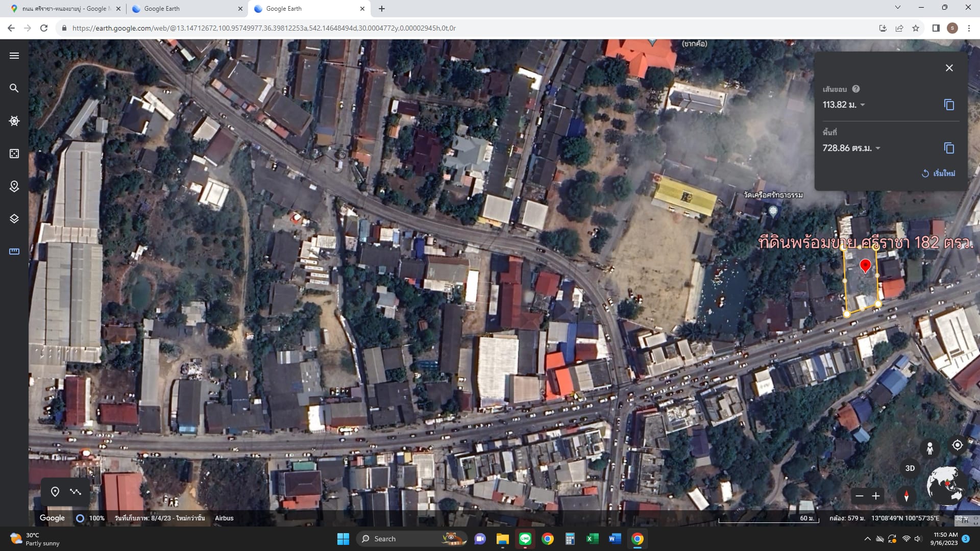The width and height of the screenshot is (980, 551).
Task: Open Projects pin icon in sidebar
Action: click(x=14, y=186)
